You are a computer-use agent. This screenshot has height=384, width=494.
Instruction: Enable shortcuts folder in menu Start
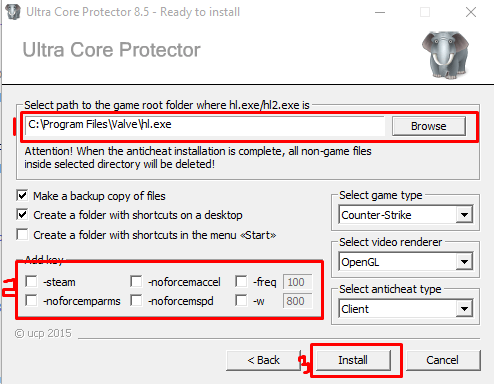[x=22, y=235]
